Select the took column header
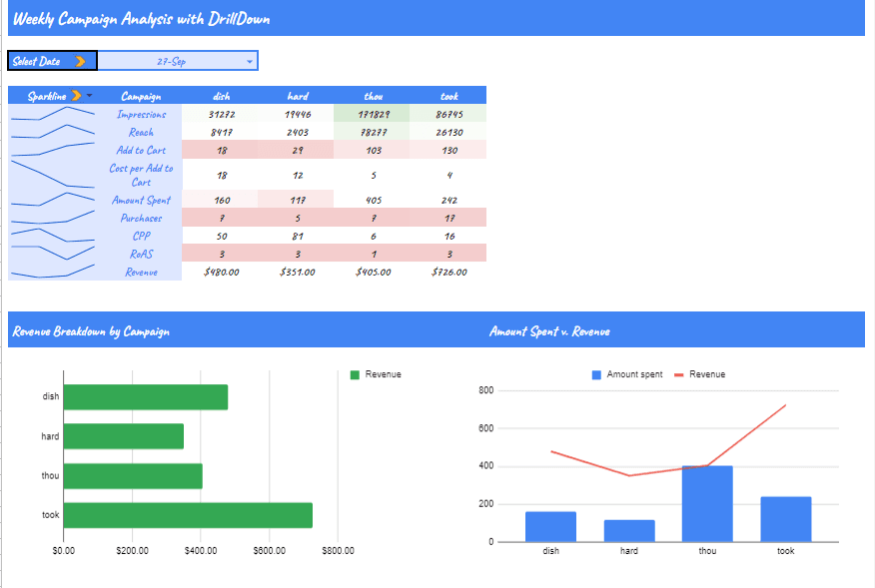This screenshot has width=875, height=588. 449,96
